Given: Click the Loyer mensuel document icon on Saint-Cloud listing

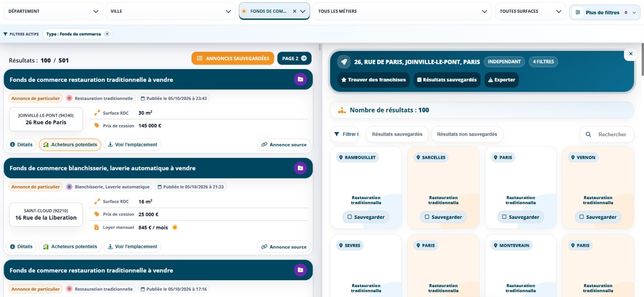Looking at the screenshot, I should pyautogui.click(x=97, y=227).
